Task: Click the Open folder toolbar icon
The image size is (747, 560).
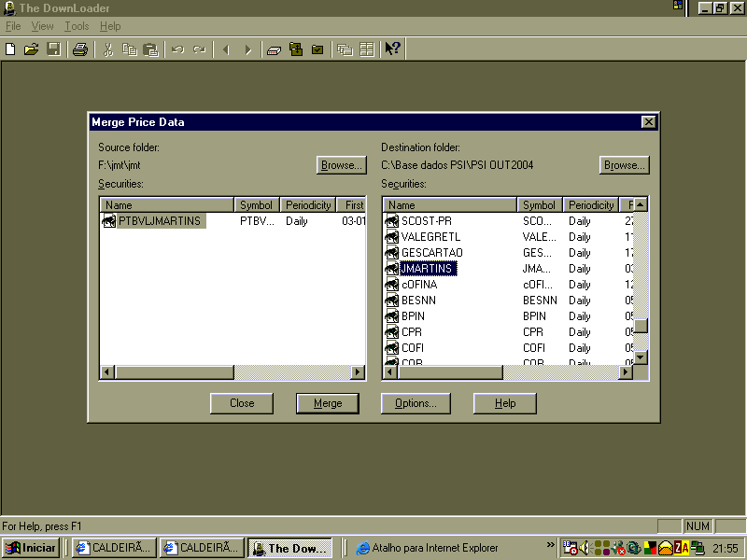Action: (29, 49)
